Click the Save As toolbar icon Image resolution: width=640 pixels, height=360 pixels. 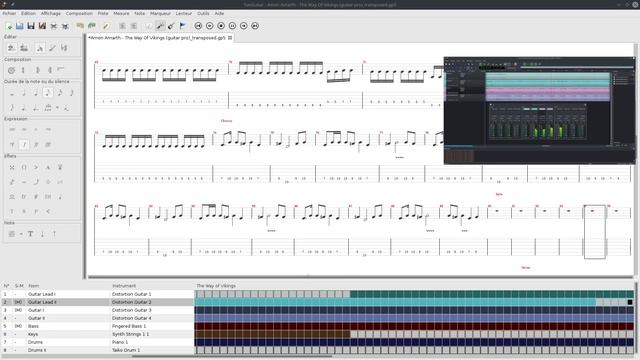pos(42,26)
